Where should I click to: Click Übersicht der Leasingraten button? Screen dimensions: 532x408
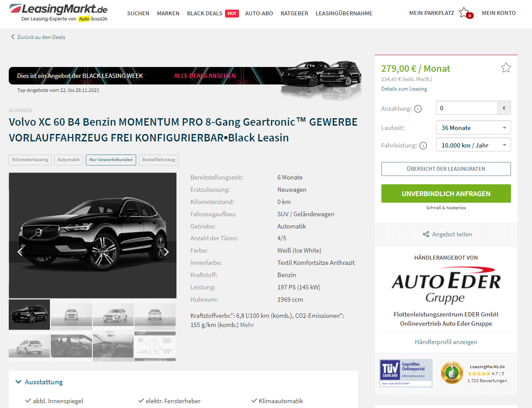(x=446, y=169)
